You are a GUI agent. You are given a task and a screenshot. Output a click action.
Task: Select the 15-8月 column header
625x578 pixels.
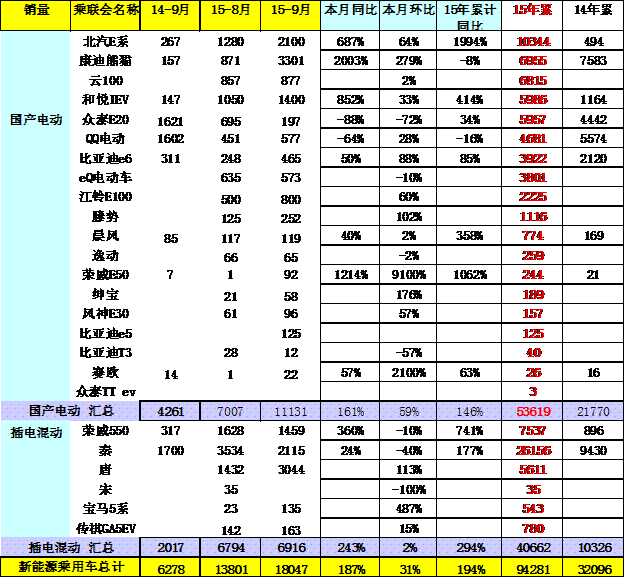click(x=230, y=15)
